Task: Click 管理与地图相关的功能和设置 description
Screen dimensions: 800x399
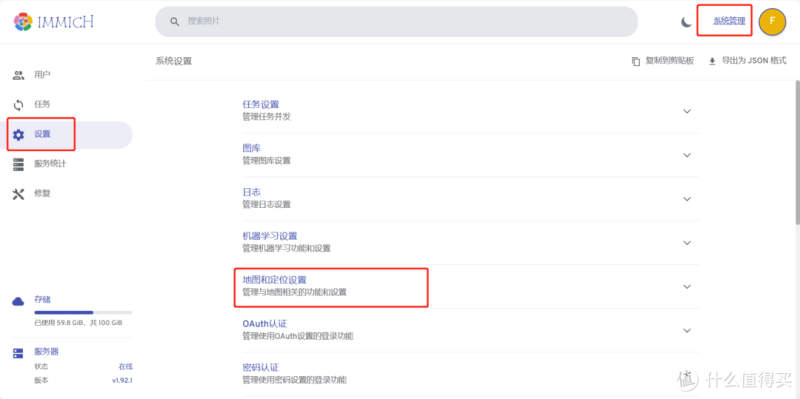Action: [x=294, y=292]
